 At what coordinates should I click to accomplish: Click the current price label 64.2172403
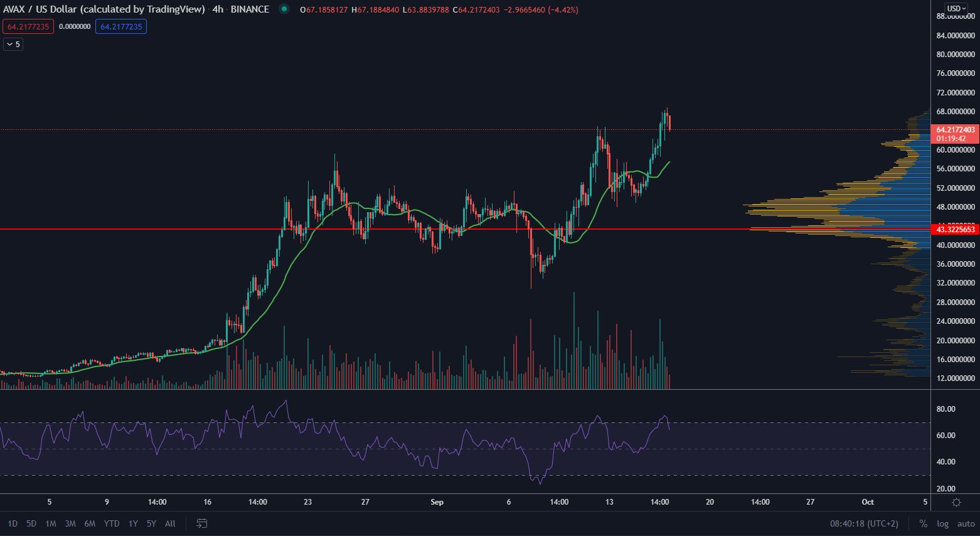(956, 130)
